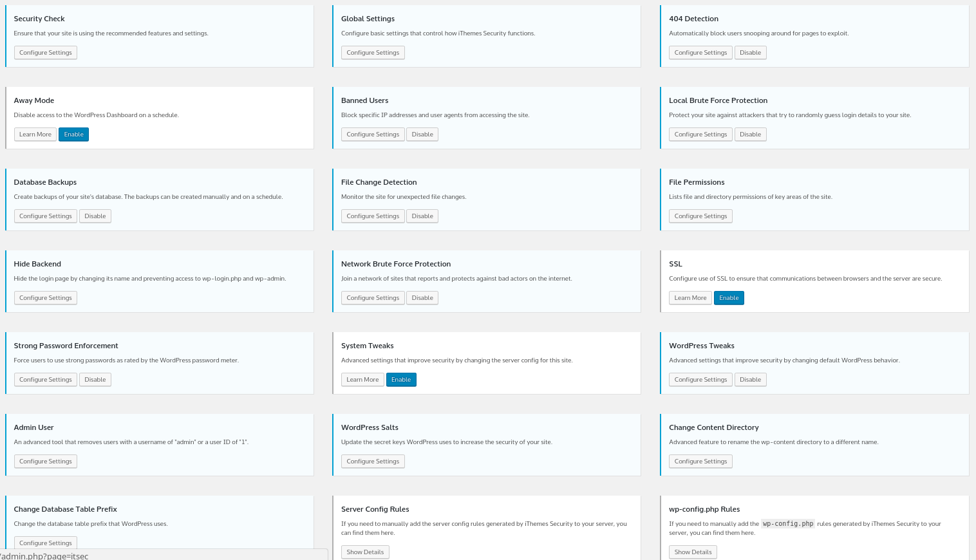Disable 404 Detection

[x=750, y=52]
